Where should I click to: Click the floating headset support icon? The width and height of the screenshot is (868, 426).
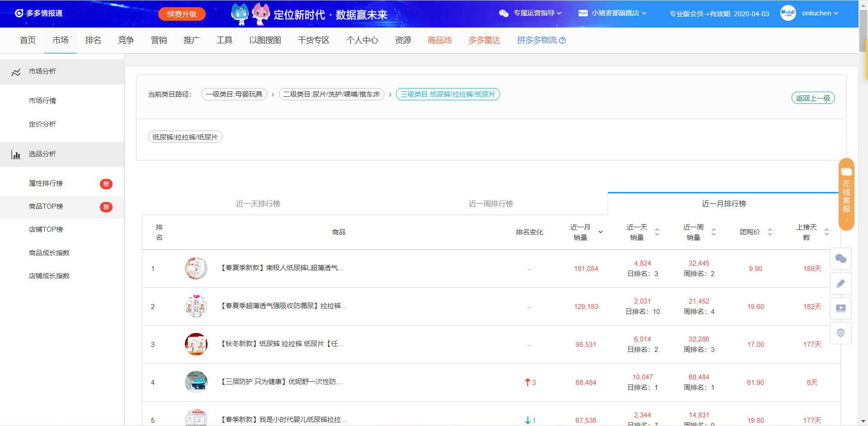point(841,333)
